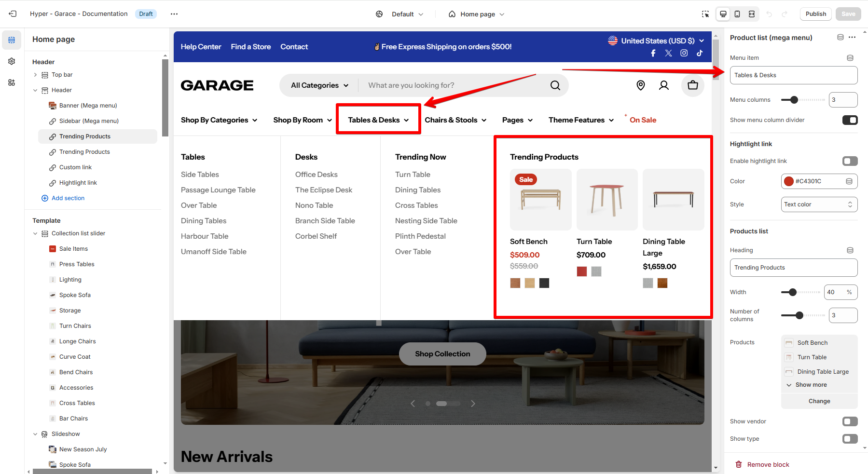
Task: Click the Help Center link
Action: click(201, 47)
